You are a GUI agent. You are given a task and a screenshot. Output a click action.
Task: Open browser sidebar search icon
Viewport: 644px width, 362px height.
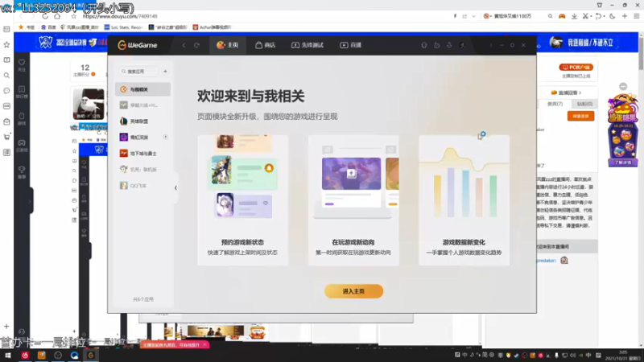[6, 76]
